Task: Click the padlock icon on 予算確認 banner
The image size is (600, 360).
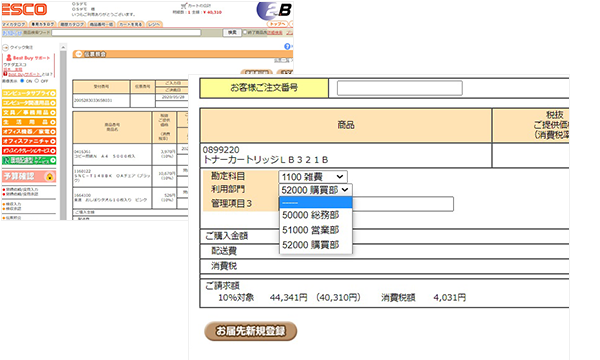Action: point(49,176)
